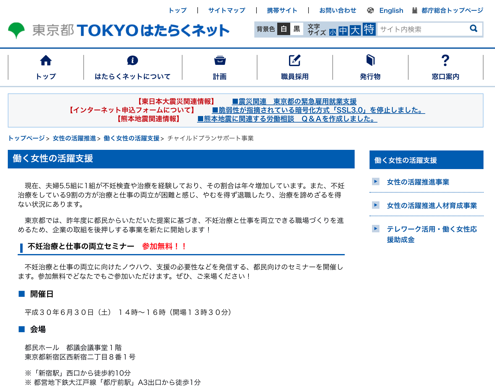This screenshot has height=389, width=495.
Task: Open the 熊本地震 労働相談 Q&A link
Action: [287, 119]
